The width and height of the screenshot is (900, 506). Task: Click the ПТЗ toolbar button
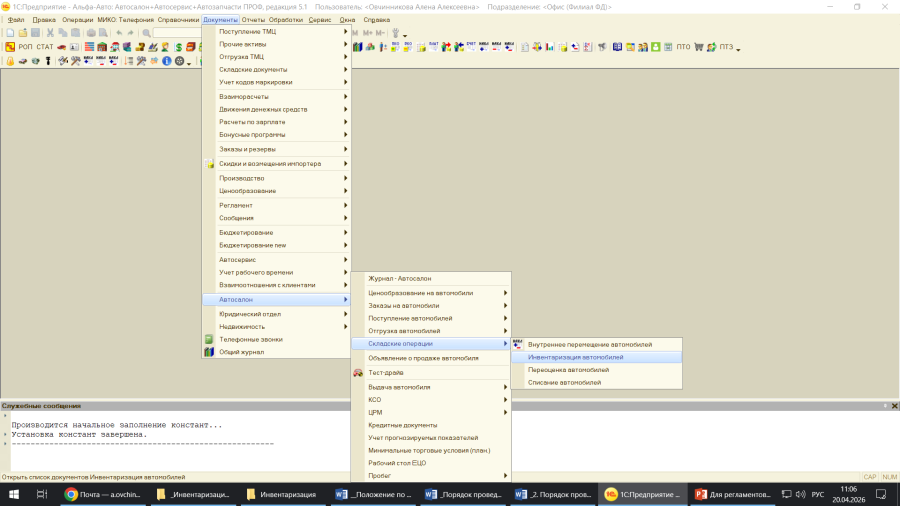[726, 47]
